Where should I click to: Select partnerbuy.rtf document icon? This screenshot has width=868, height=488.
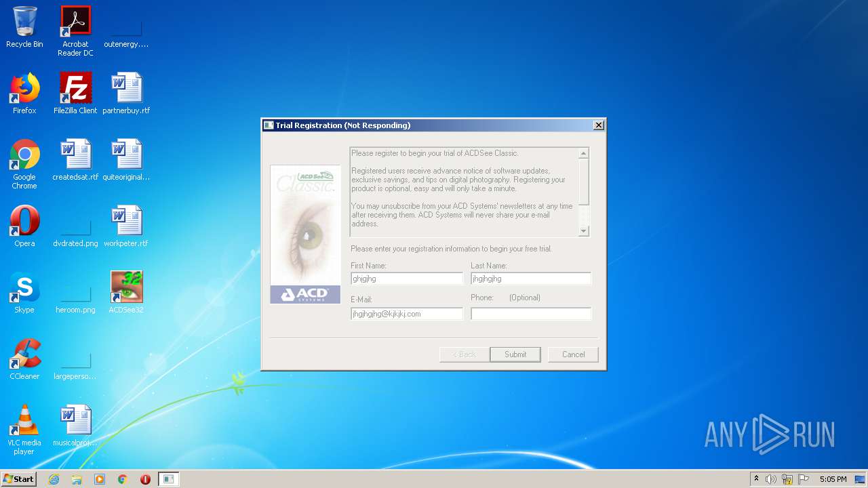[x=126, y=94]
